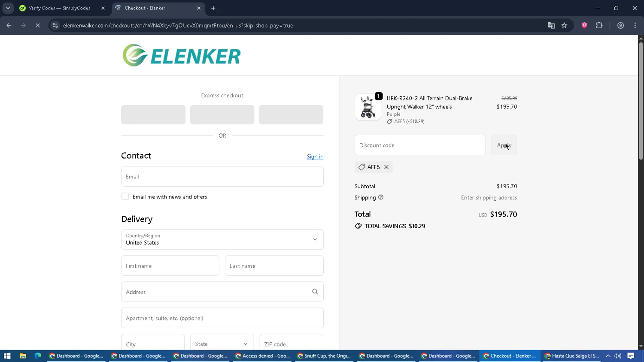Translate this page icon
Image resolution: width=644 pixels, height=362 pixels.
(x=551, y=25)
